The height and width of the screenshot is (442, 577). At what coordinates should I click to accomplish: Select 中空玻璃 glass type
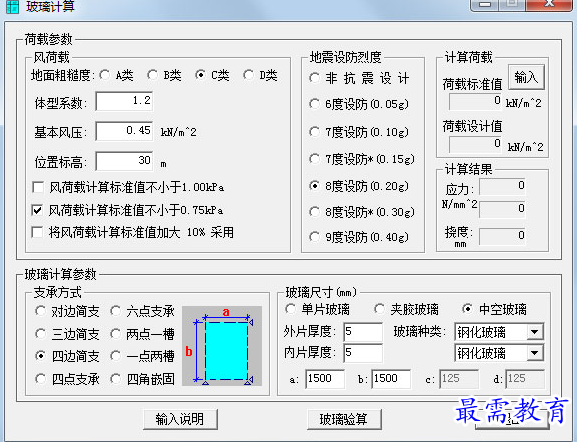(468, 309)
